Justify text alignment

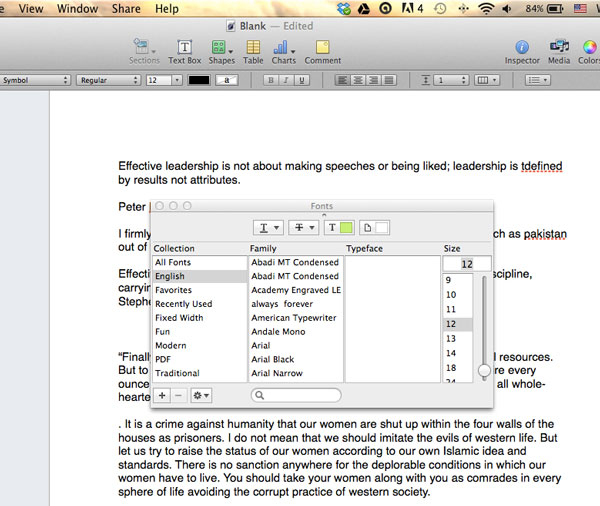(x=389, y=80)
